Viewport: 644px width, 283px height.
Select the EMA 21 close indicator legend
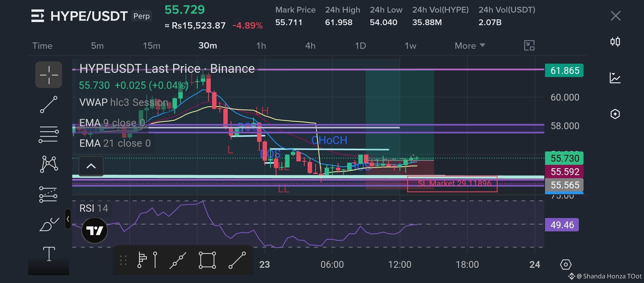point(115,143)
